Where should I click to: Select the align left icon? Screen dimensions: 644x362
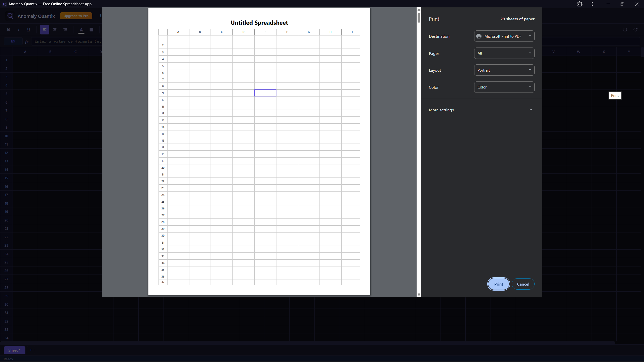pyautogui.click(x=45, y=30)
